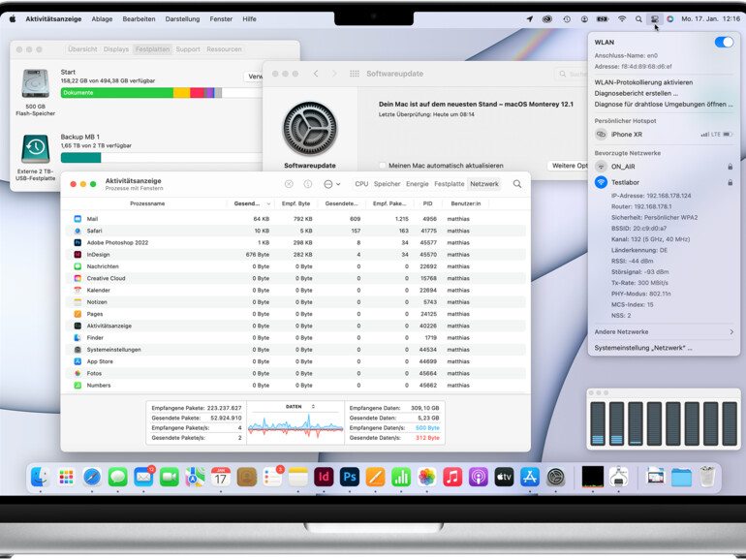The image size is (746, 560).
Task: Switch to the CPU tab
Action: pyautogui.click(x=361, y=184)
